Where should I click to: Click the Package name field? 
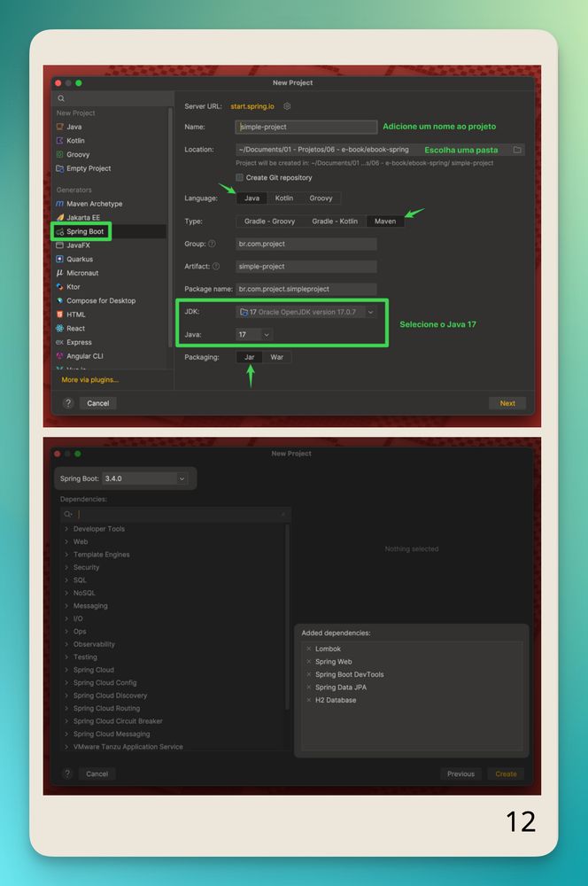coord(306,289)
